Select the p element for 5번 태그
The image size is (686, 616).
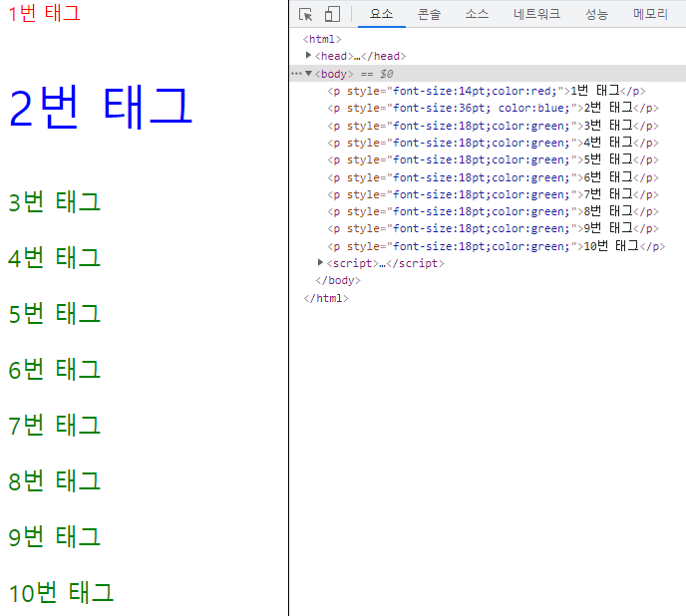coord(493,159)
